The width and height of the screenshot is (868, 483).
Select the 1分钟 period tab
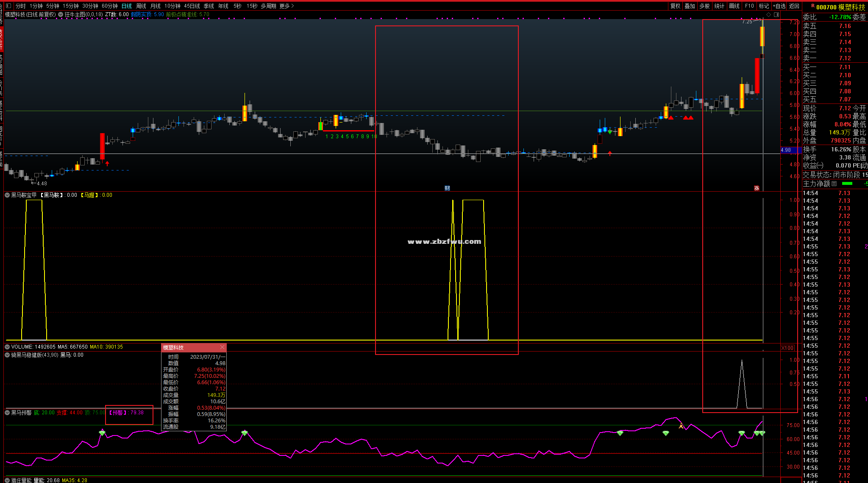(x=36, y=6)
